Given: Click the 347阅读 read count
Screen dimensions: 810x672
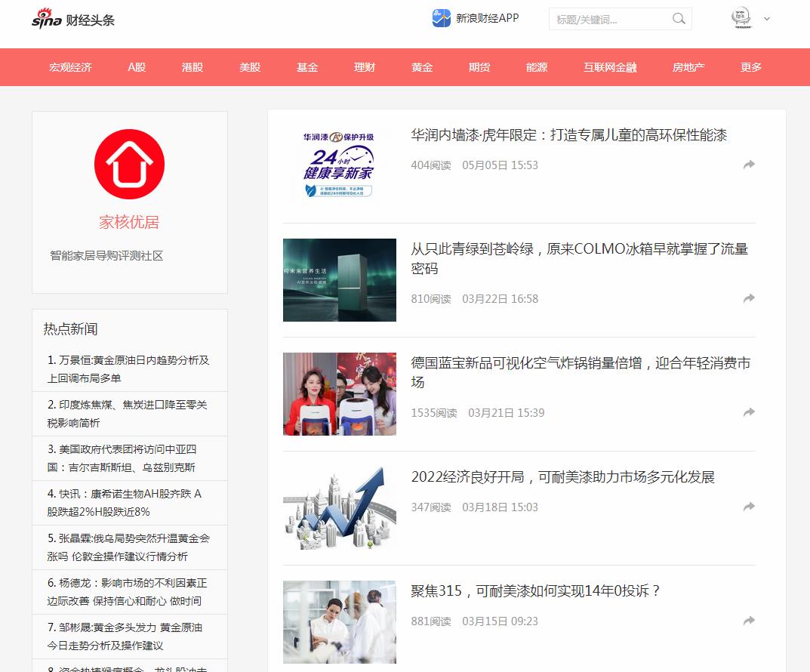Looking at the screenshot, I should tap(431, 507).
